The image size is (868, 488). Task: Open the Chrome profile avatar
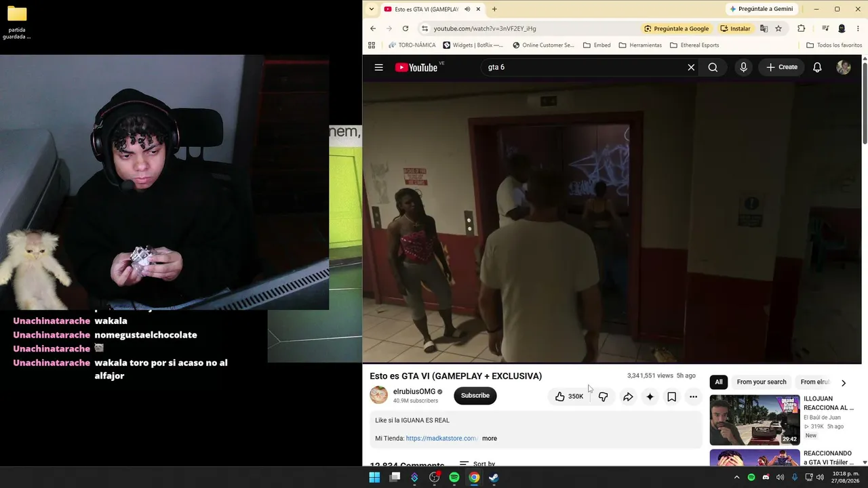tap(842, 28)
